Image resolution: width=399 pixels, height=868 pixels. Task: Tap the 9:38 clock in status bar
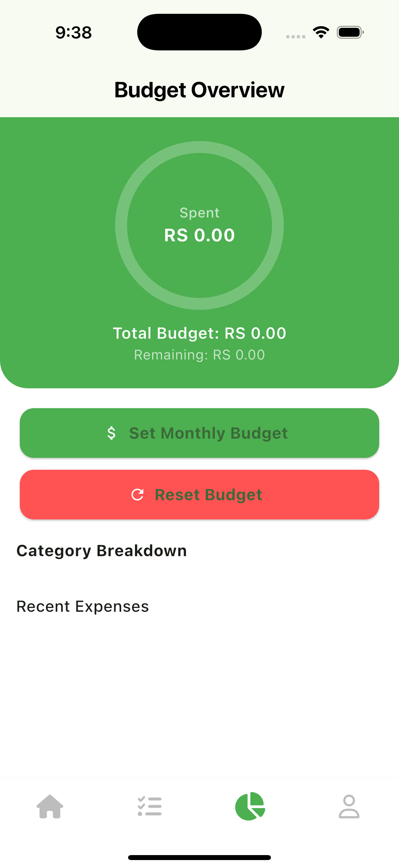coord(73,33)
